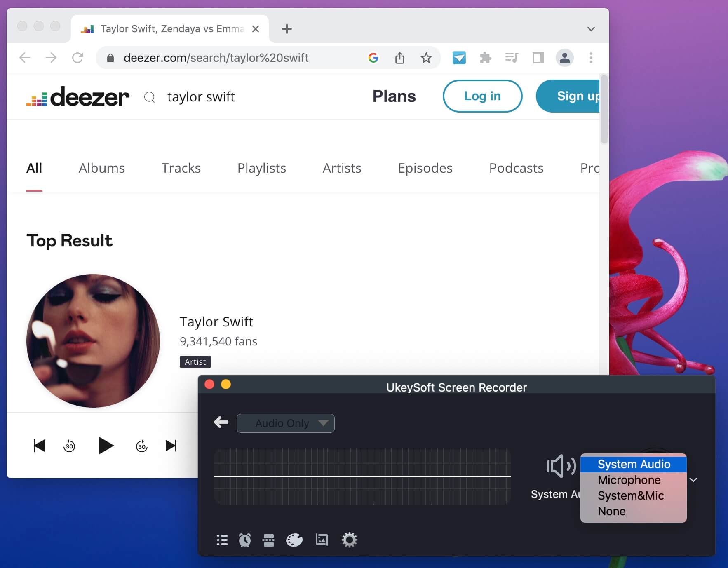Viewport: 728px width, 568px height.
Task: Open the Plans link
Action: click(x=394, y=96)
